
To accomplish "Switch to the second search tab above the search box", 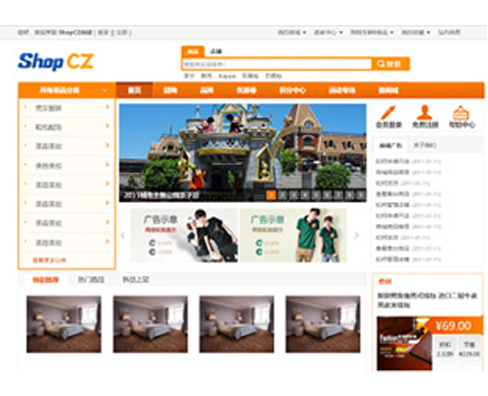I will click(x=216, y=51).
